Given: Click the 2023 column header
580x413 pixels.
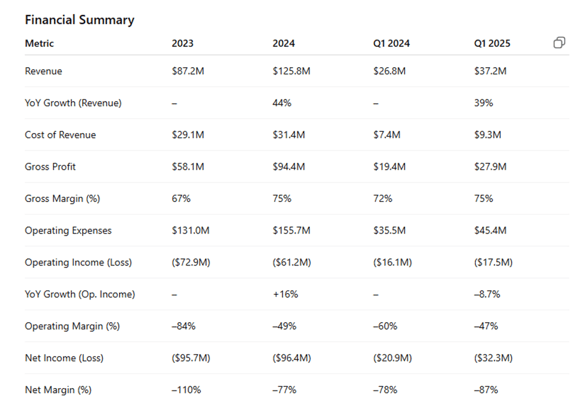Looking at the screenshot, I should point(182,43).
